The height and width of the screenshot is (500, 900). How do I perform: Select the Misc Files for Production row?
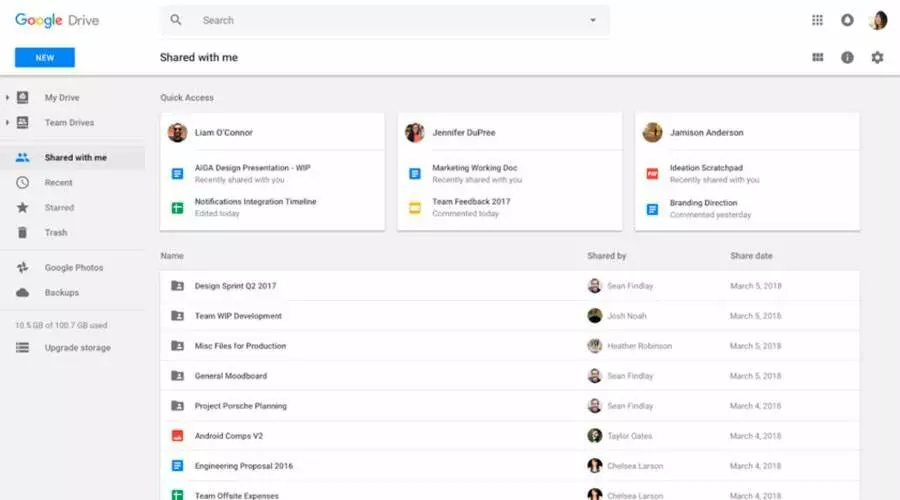[510, 346]
